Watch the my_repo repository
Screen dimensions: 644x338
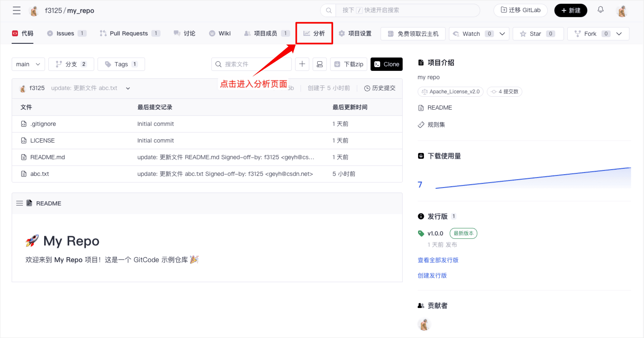point(471,34)
